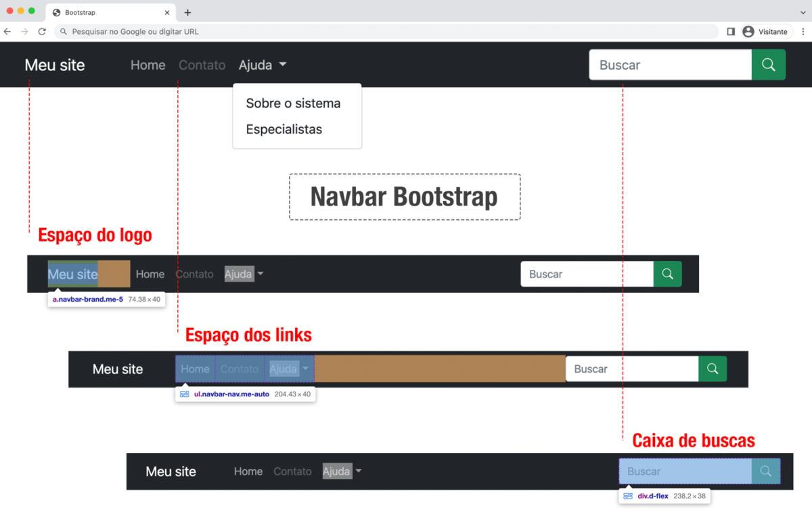812x514 pixels.
Task: Click the Google search icon in address bar
Action: 62,31
